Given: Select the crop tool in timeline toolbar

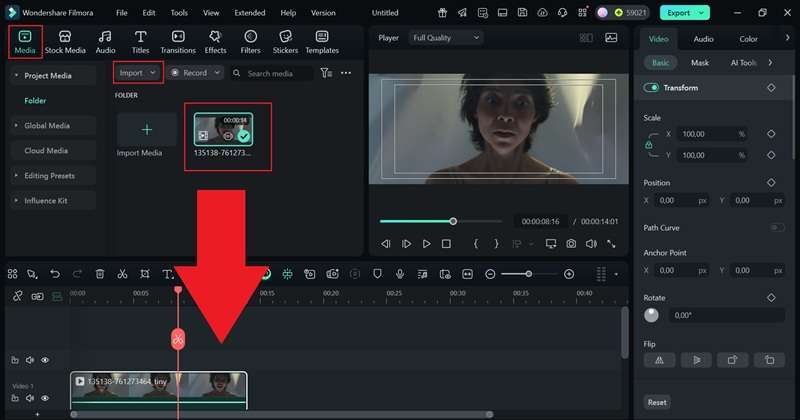Looking at the screenshot, I should (x=145, y=274).
